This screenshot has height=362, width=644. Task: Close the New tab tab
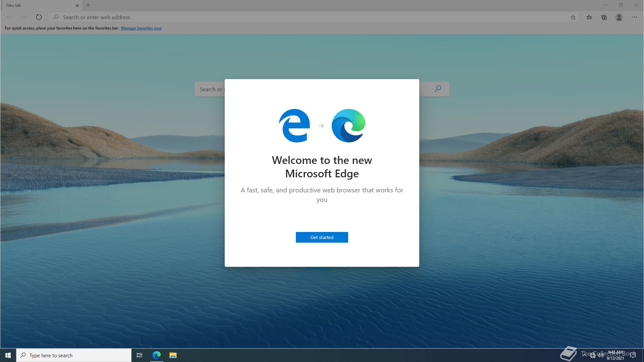tap(77, 5)
